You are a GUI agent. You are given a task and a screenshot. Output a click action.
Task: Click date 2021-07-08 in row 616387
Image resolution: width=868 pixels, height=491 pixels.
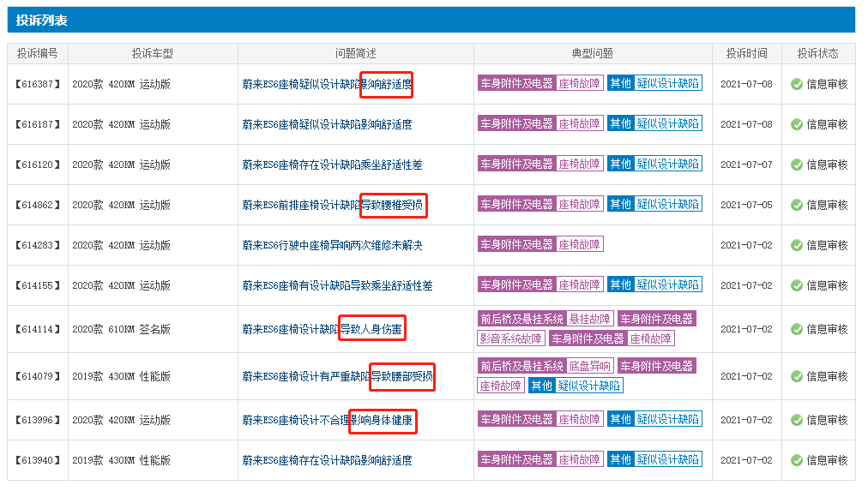(x=746, y=84)
